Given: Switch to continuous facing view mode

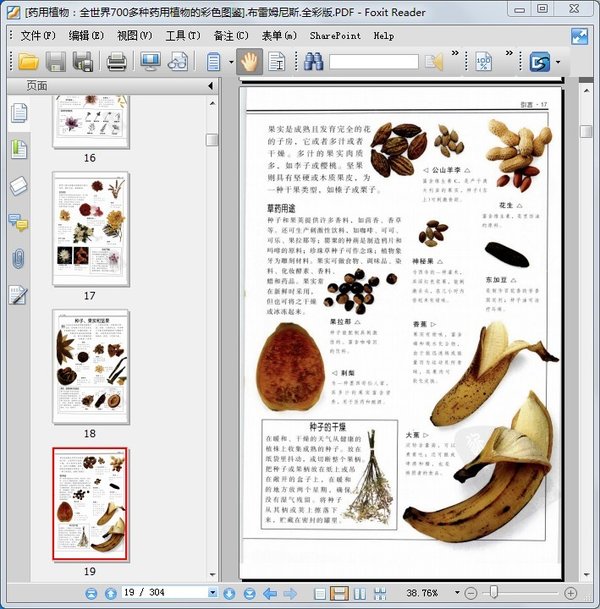Looking at the screenshot, I should [x=380, y=593].
